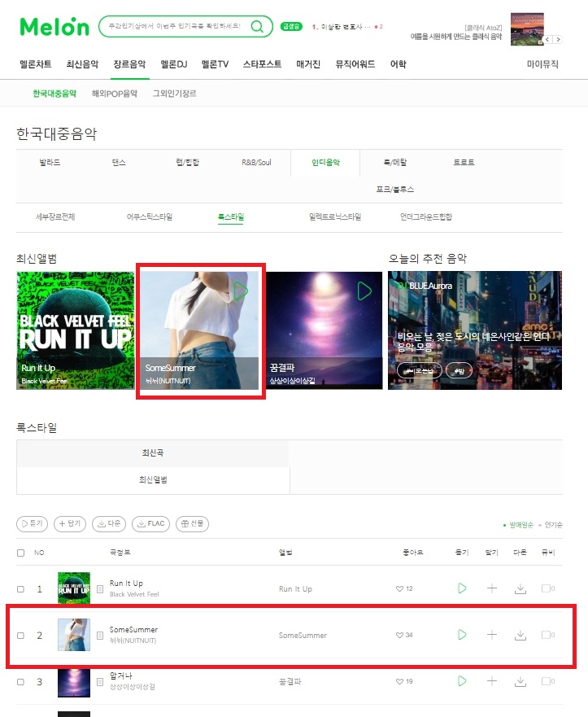
Task: Play the SomeSummer song in row 2
Action: coord(462,635)
